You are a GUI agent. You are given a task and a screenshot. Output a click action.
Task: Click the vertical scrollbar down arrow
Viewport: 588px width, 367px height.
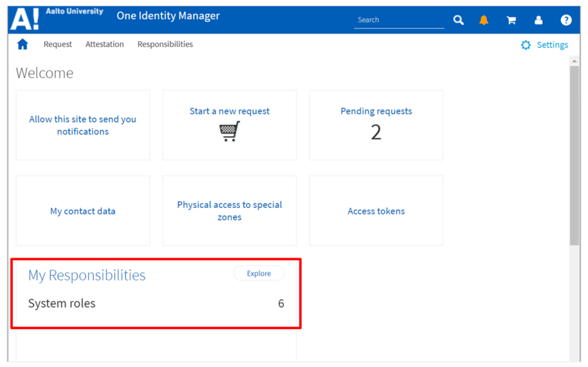tap(574, 358)
